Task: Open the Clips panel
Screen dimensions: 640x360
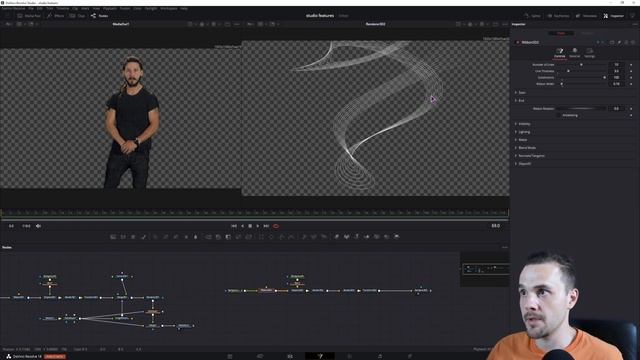Action: pyautogui.click(x=78, y=16)
